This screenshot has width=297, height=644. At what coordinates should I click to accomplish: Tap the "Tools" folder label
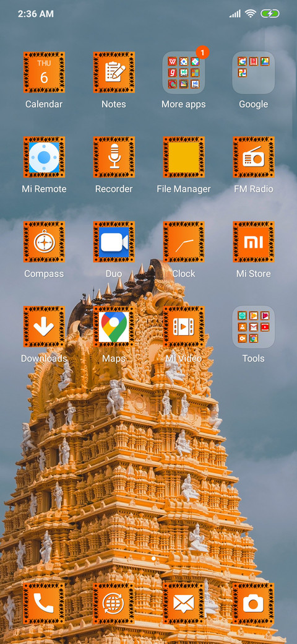(x=253, y=359)
